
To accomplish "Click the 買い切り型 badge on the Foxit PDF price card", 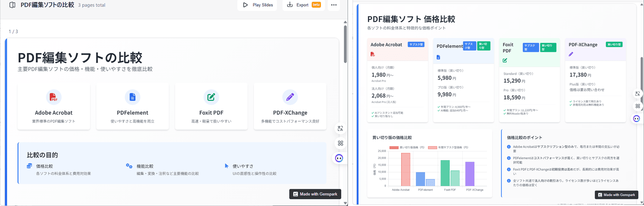I will pos(548,47).
